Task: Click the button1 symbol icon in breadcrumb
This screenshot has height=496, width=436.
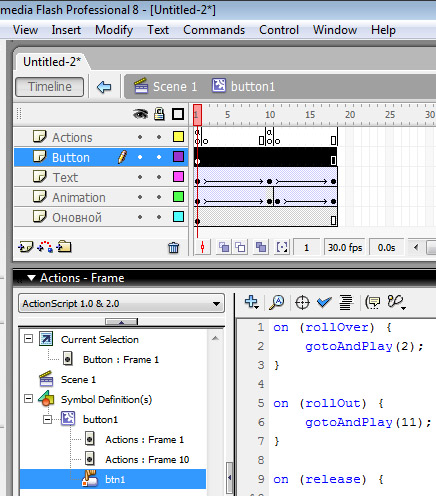Action: point(219,86)
